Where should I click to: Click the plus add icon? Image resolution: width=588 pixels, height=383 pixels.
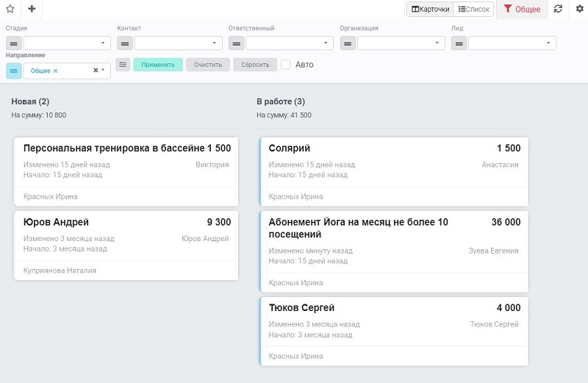32,9
